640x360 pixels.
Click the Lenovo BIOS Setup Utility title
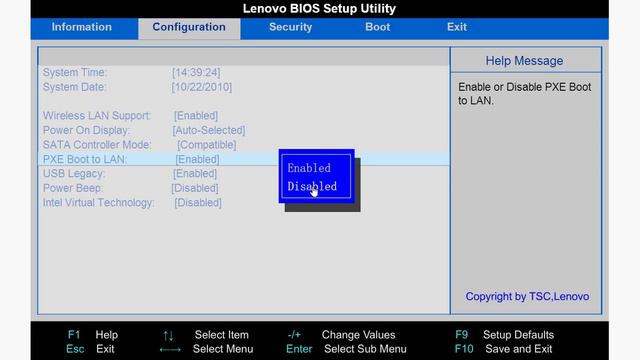pyautogui.click(x=319, y=9)
